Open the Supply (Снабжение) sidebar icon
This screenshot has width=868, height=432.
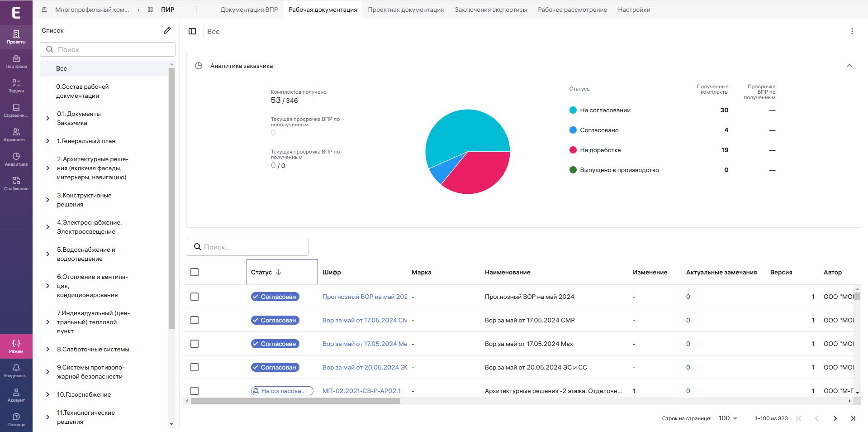pyautogui.click(x=16, y=183)
